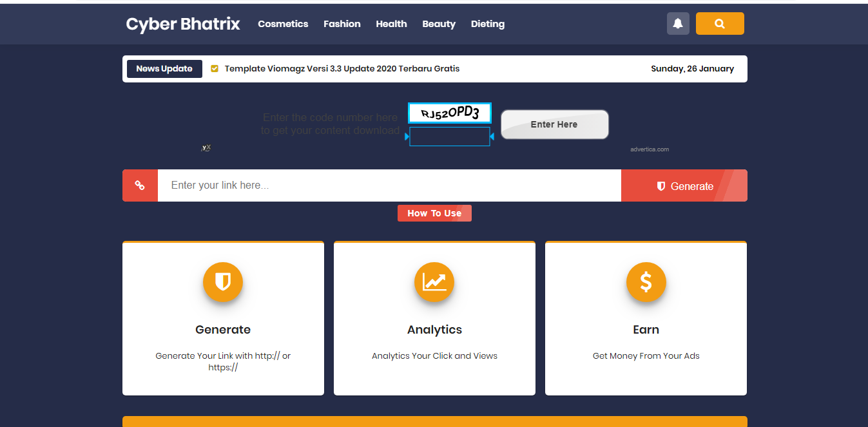The height and width of the screenshot is (427, 868).
Task: Click the captcha code image showing RJ52OPD3
Action: pyautogui.click(x=449, y=112)
